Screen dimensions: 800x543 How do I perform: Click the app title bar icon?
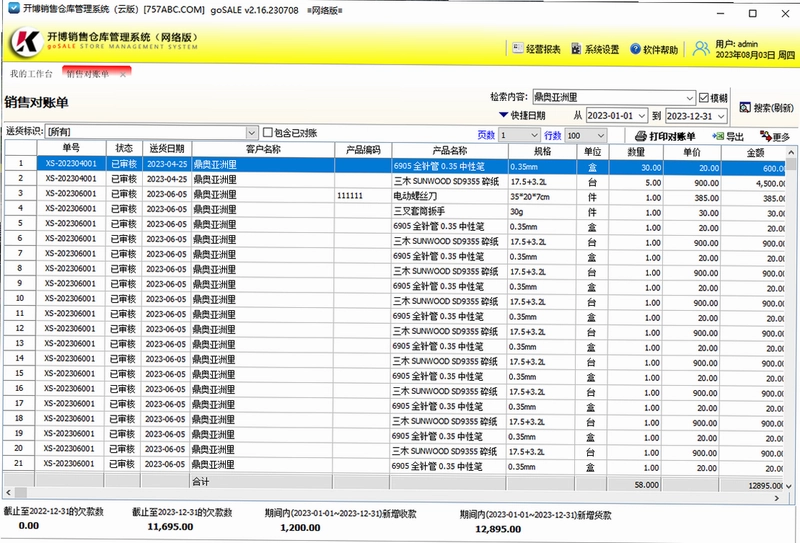coord(14,8)
